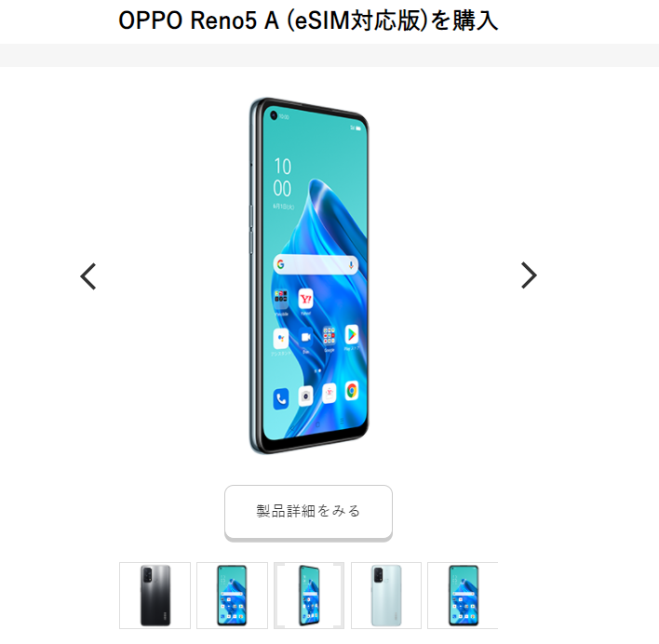Select the second thumbnail showing front view
This screenshot has width=659, height=644.
[x=232, y=596]
